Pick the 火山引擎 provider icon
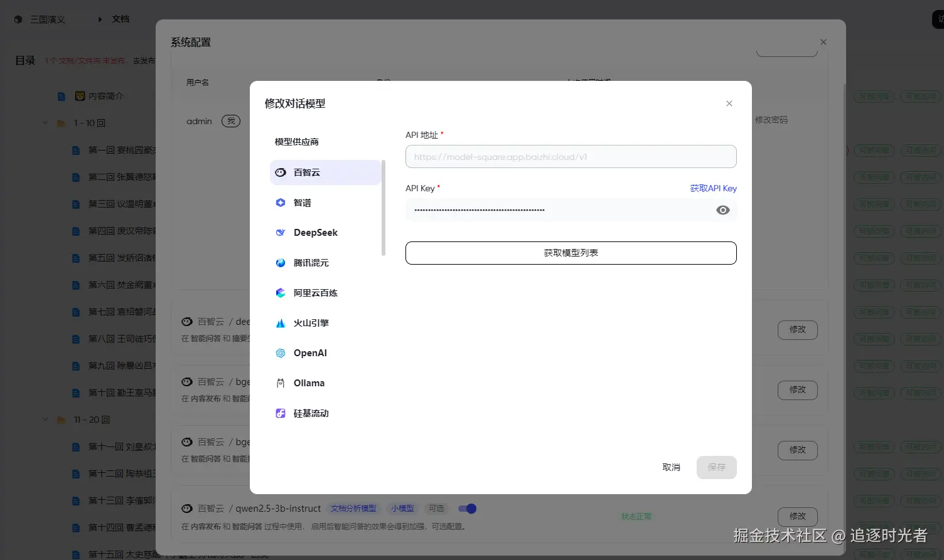Viewport: 944px width, 560px height. pyautogui.click(x=281, y=323)
